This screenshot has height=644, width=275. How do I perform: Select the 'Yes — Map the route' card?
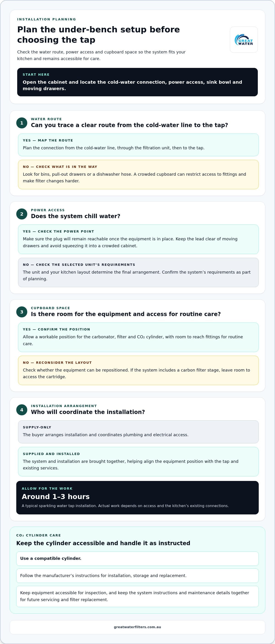tap(138, 145)
